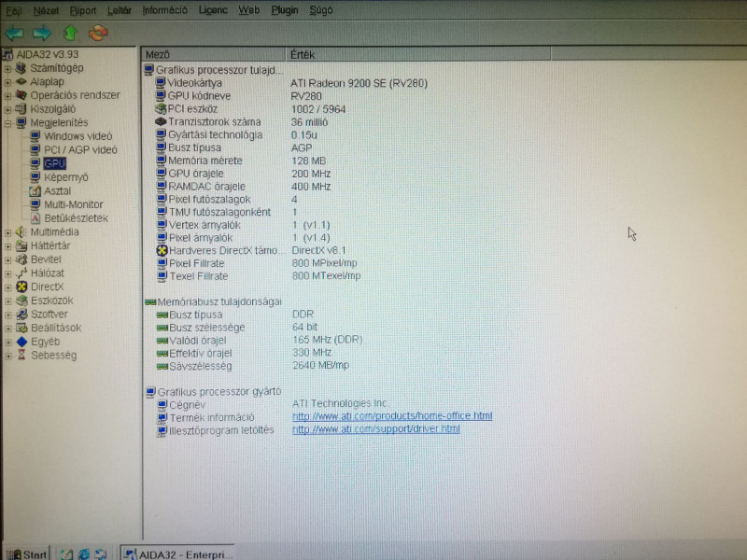Select the GPU tree item
The width and height of the screenshot is (747, 560).
pyautogui.click(x=54, y=164)
